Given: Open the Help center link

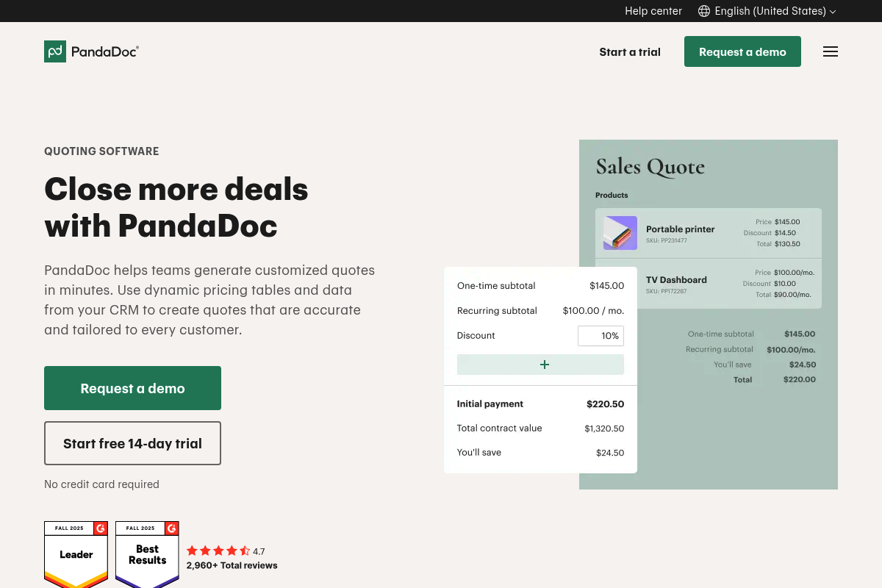Looking at the screenshot, I should tap(653, 11).
